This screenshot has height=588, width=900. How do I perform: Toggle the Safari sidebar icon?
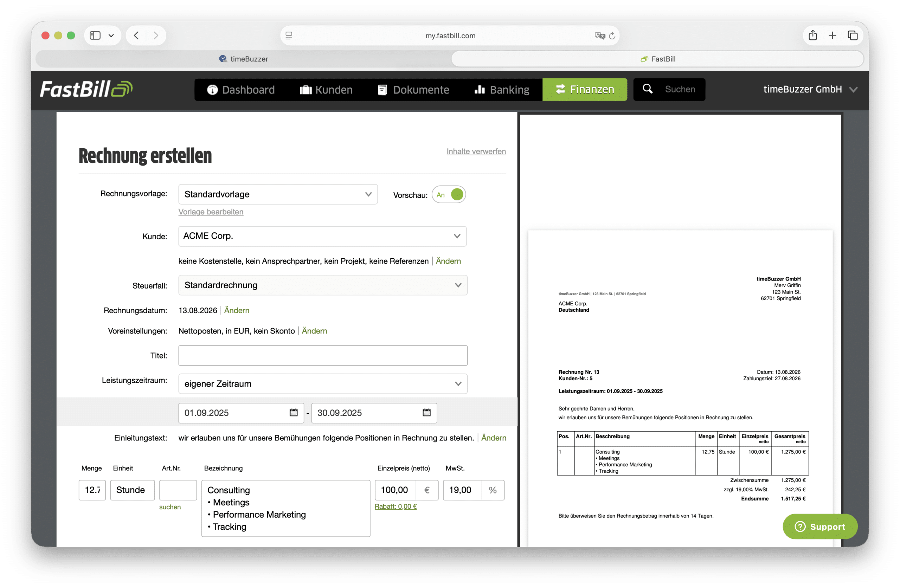[x=95, y=35]
